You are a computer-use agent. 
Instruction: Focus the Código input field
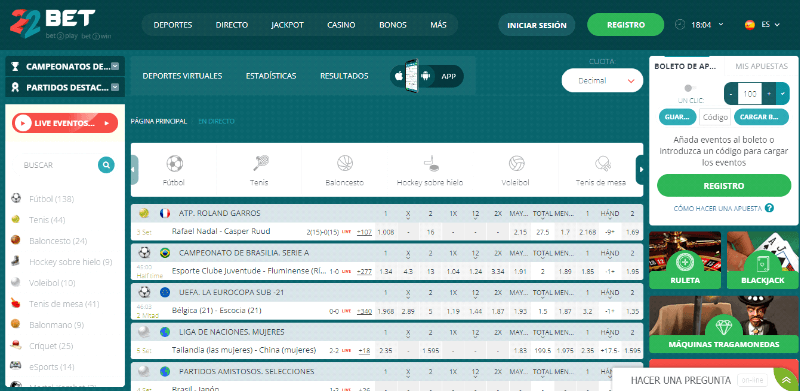coord(715,117)
